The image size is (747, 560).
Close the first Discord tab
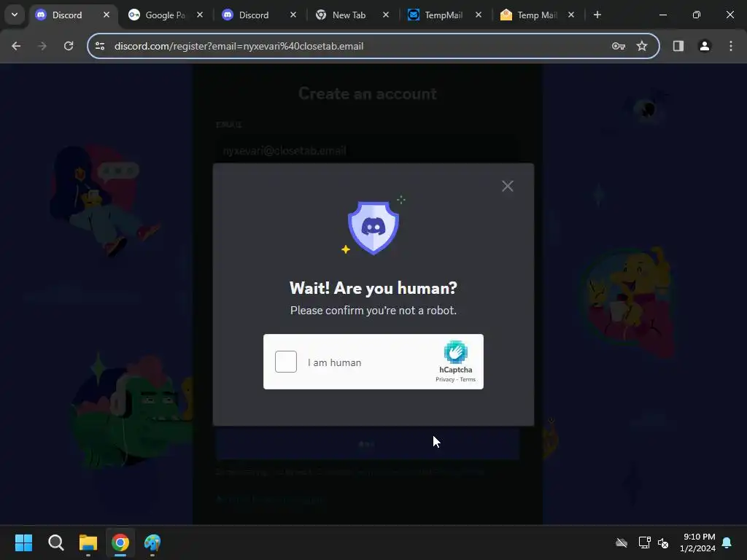click(107, 15)
